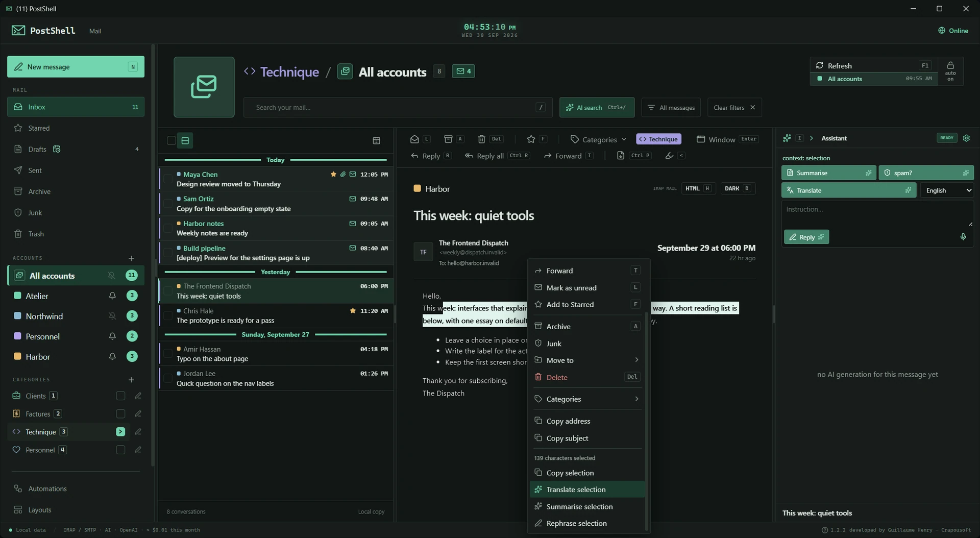Add category with plus next to CATEGORIES

131,380
